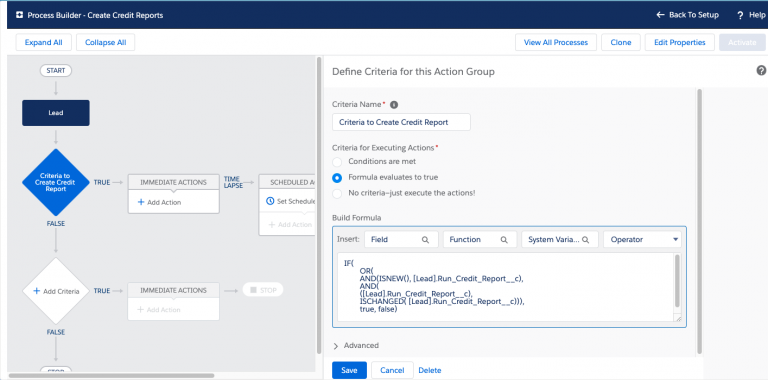Click the canvas vertical scrollbar
The image size is (768, 380).
click(319, 206)
